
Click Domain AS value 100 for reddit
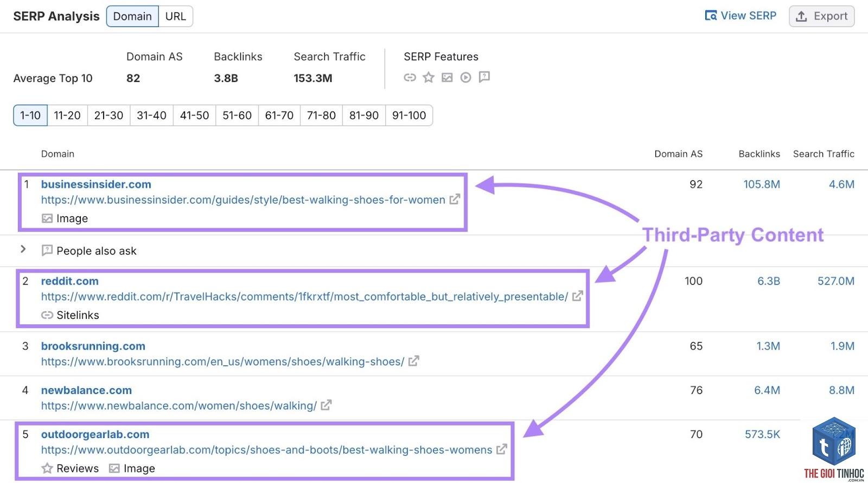693,281
